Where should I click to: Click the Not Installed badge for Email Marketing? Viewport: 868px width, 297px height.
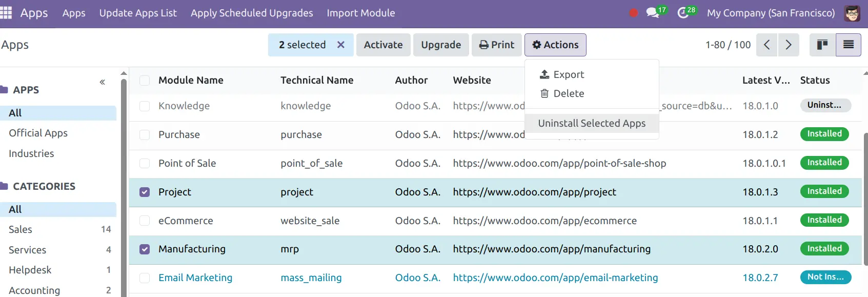pyautogui.click(x=825, y=277)
